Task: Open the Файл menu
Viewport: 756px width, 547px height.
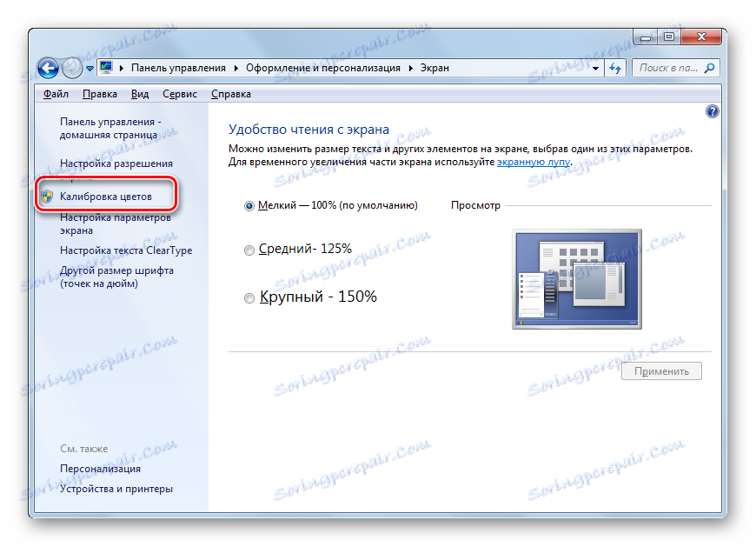Action: tap(56, 94)
